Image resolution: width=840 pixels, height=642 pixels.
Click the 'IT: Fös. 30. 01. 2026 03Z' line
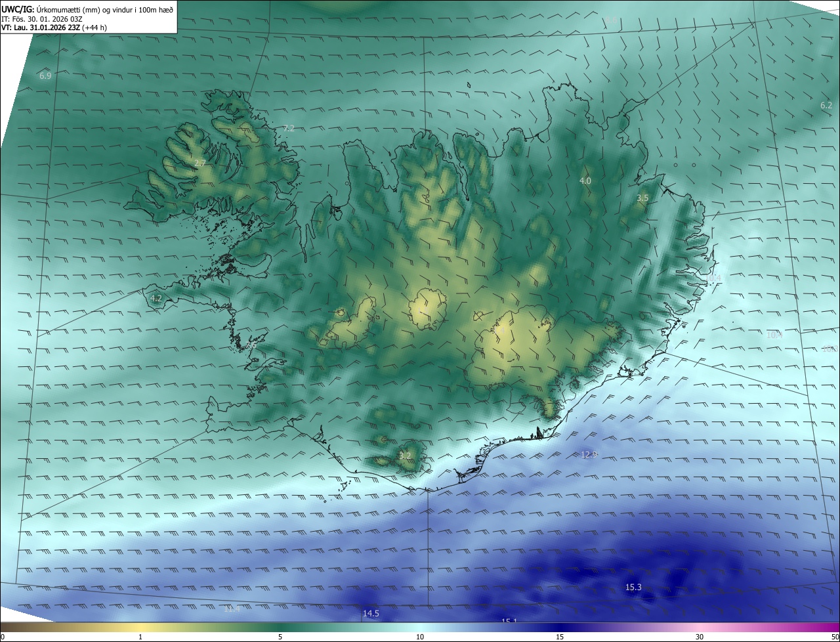(x=43, y=18)
